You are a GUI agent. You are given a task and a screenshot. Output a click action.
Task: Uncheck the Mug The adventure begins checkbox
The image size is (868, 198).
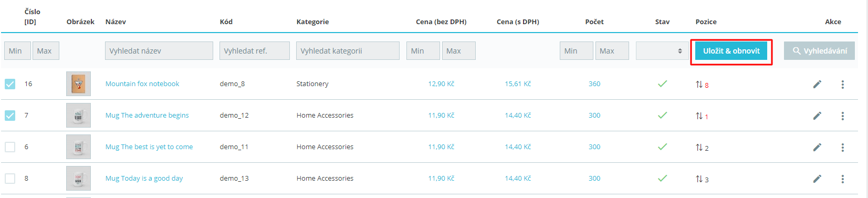coord(10,116)
